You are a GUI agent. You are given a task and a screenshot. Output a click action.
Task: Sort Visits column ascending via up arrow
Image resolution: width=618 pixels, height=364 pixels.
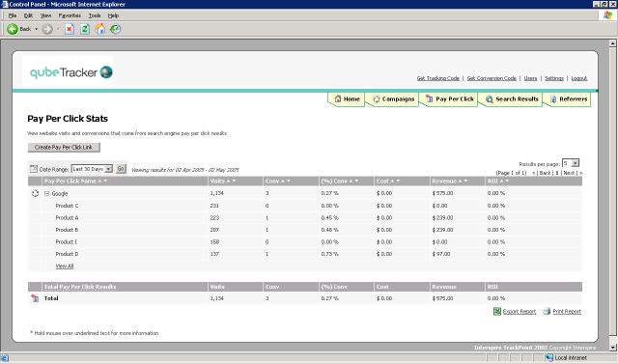pyautogui.click(x=228, y=181)
